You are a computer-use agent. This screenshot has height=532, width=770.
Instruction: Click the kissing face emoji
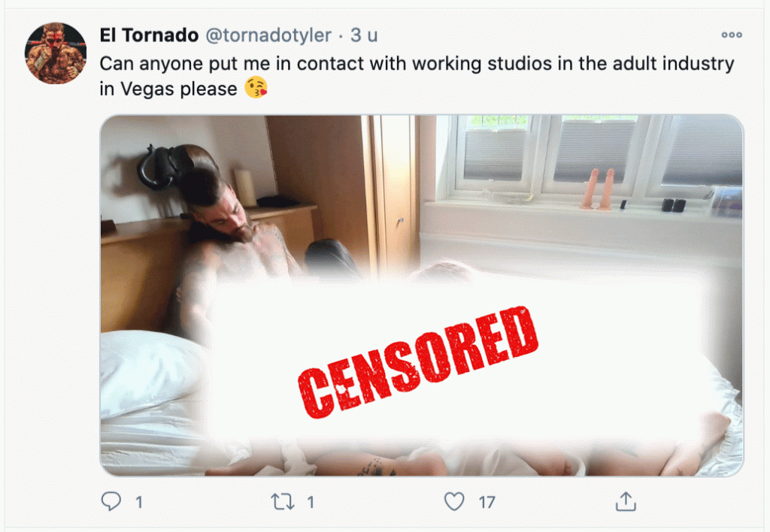click(x=256, y=88)
